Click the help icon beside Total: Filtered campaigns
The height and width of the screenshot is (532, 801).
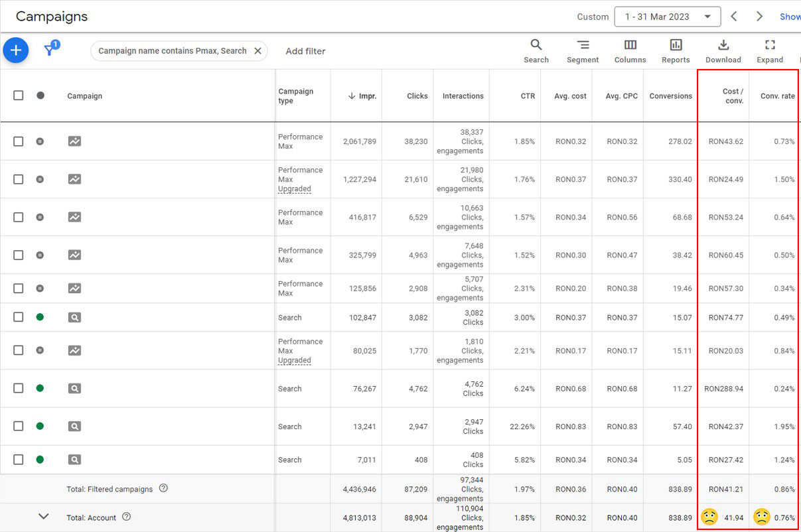163,488
